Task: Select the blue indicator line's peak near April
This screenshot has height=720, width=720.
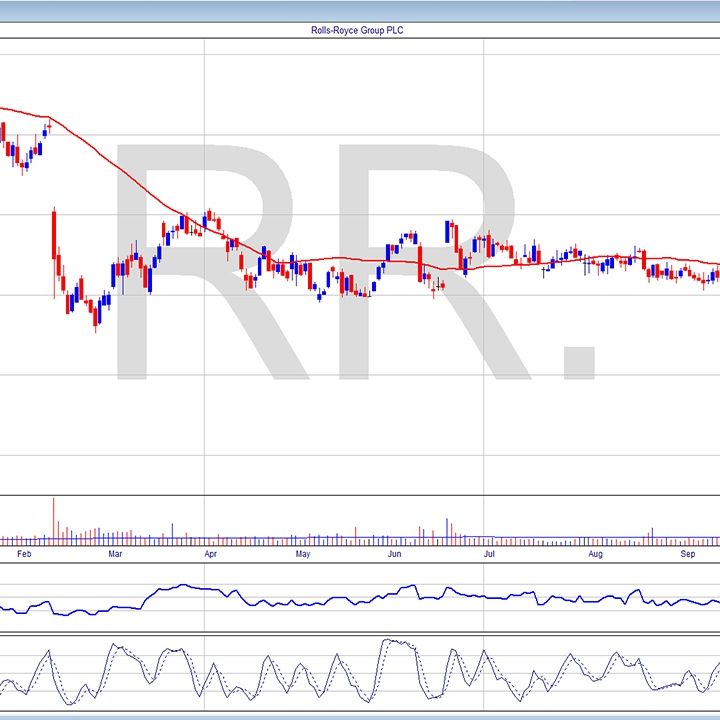Action: (x=185, y=586)
